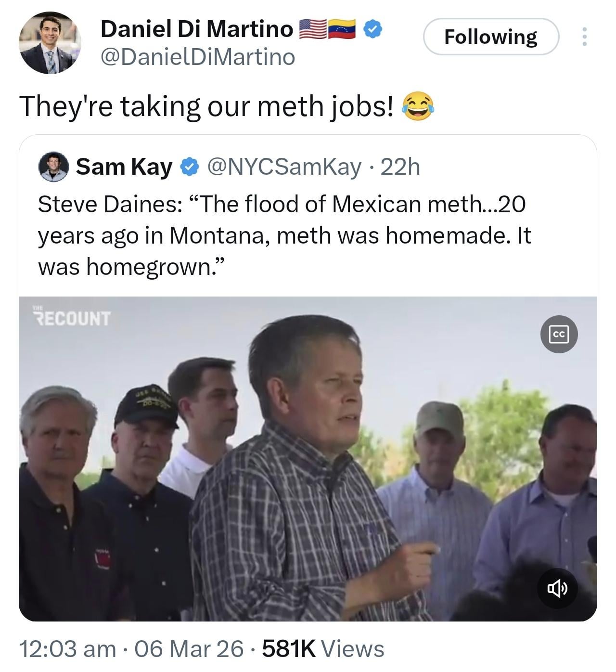This screenshot has height=672, width=616.
Task: Open Daniel Di Martino's profile picture
Action: point(50,43)
